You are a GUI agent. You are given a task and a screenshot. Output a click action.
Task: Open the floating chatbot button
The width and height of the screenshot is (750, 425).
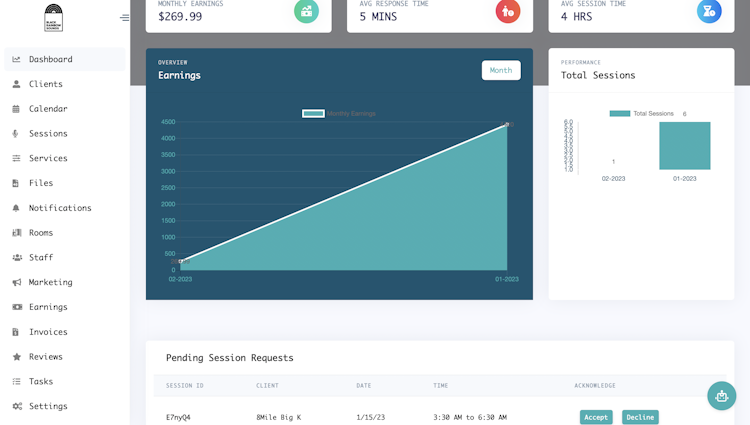(x=721, y=396)
